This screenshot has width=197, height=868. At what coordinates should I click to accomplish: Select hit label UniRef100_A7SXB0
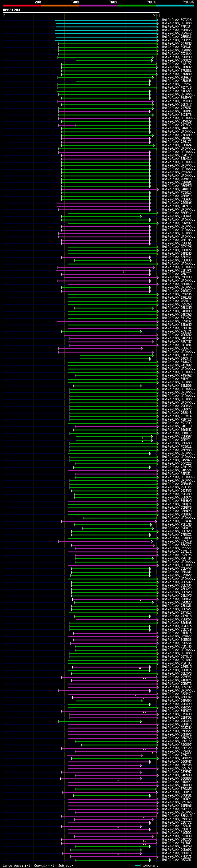point(177,101)
